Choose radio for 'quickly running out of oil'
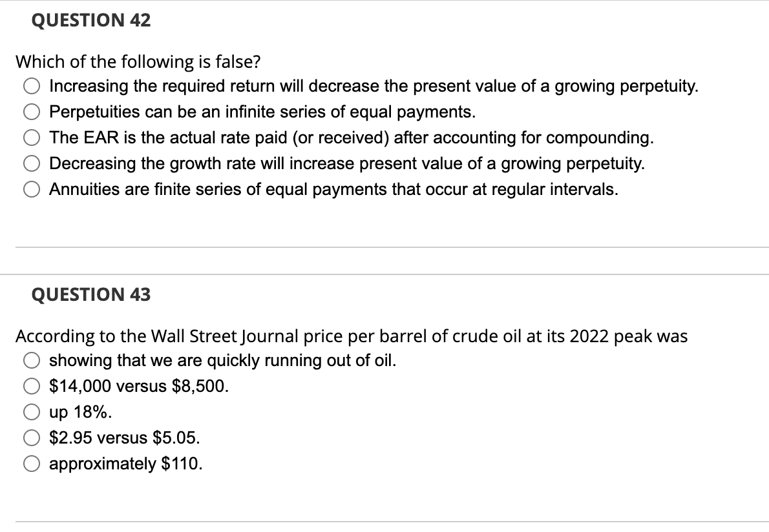Viewport: 769px width, 532px height. click(x=33, y=360)
